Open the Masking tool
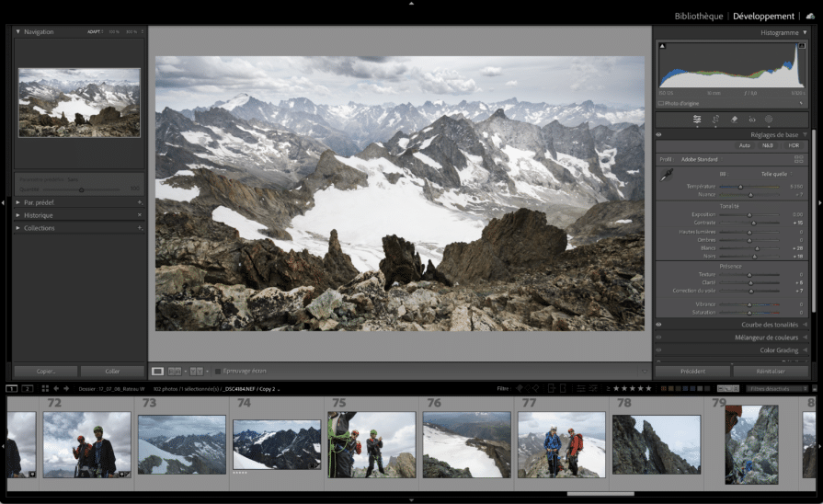 (769, 120)
